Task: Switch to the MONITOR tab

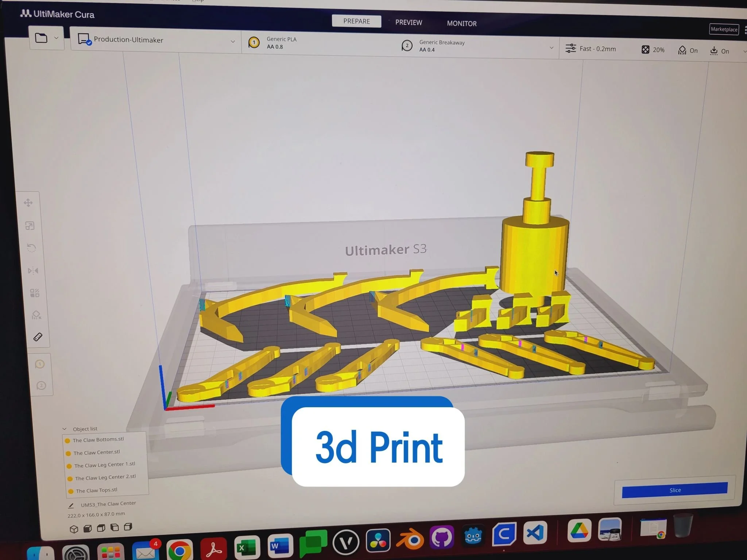Action: tap(461, 24)
